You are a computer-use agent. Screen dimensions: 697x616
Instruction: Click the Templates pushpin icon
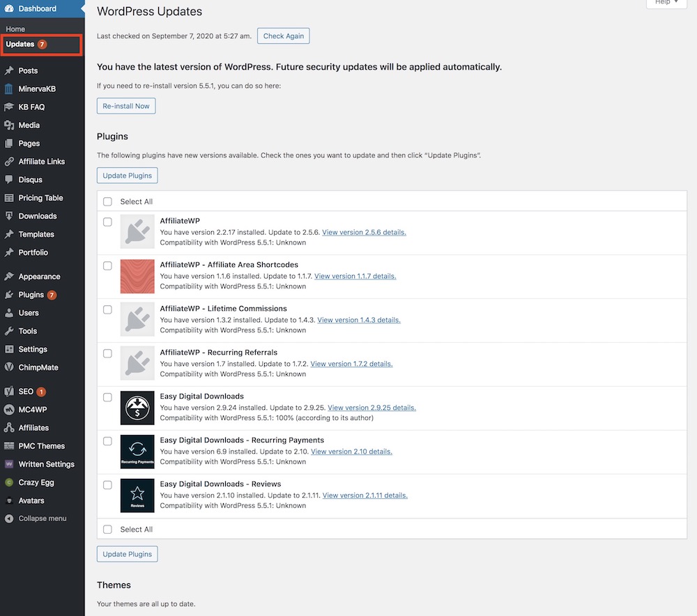pyautogui.click(x=9, y=234)
